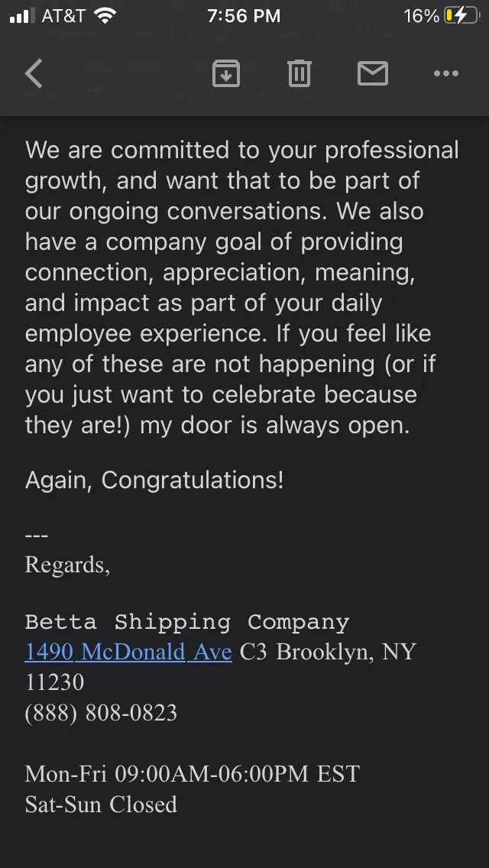Tap the cellular signal bars icon

22,16
